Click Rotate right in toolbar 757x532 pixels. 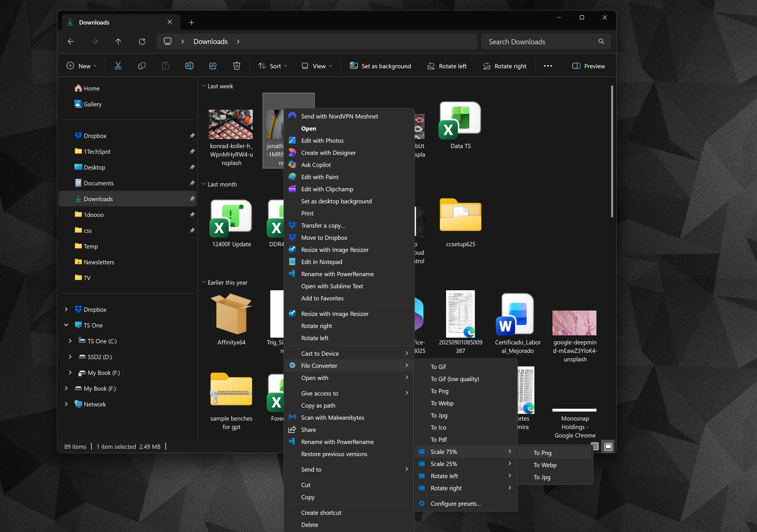504,66
